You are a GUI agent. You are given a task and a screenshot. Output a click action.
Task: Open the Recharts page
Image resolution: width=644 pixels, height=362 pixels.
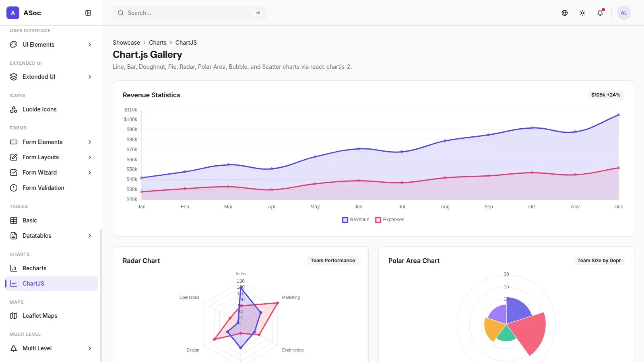[51, 268]
